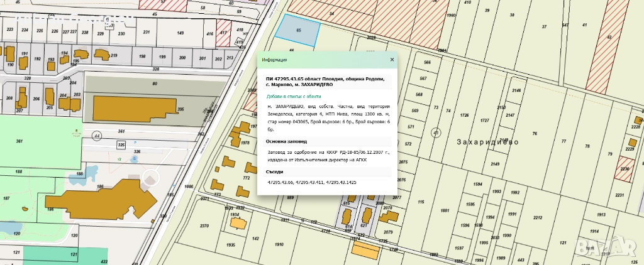Select parcel 2212 on the map
Screen dimensions: 644x265
pyautogui.click(x=537, y=218)
